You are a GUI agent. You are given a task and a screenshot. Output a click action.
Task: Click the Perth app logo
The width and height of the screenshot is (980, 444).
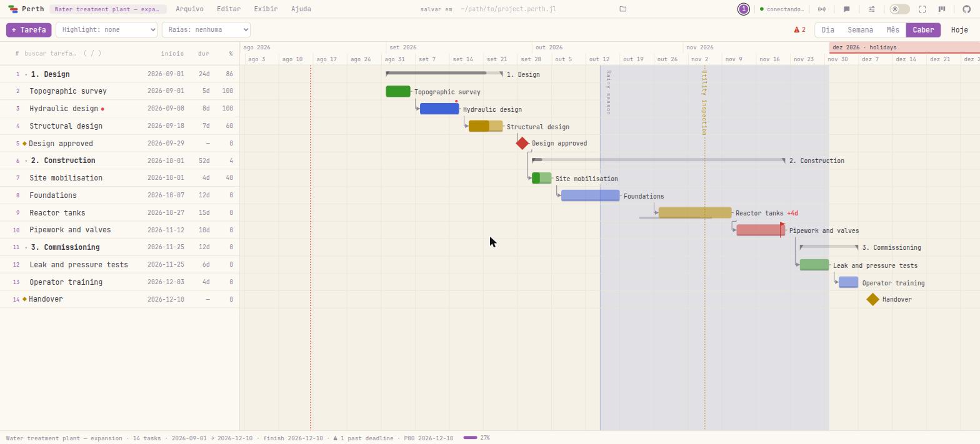click(13, 9)
